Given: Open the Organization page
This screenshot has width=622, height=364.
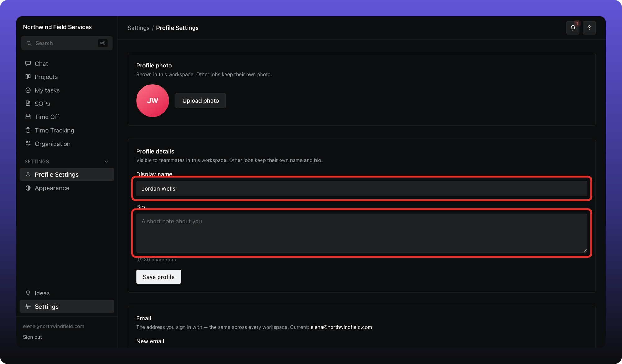Looking at the screenshot, I should (67, 144).
